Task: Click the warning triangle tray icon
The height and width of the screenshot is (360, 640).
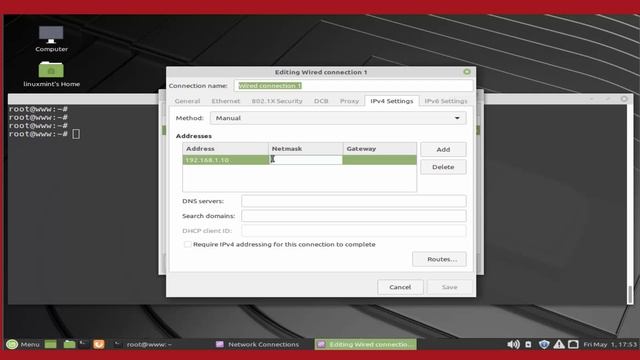Action: 559,344
